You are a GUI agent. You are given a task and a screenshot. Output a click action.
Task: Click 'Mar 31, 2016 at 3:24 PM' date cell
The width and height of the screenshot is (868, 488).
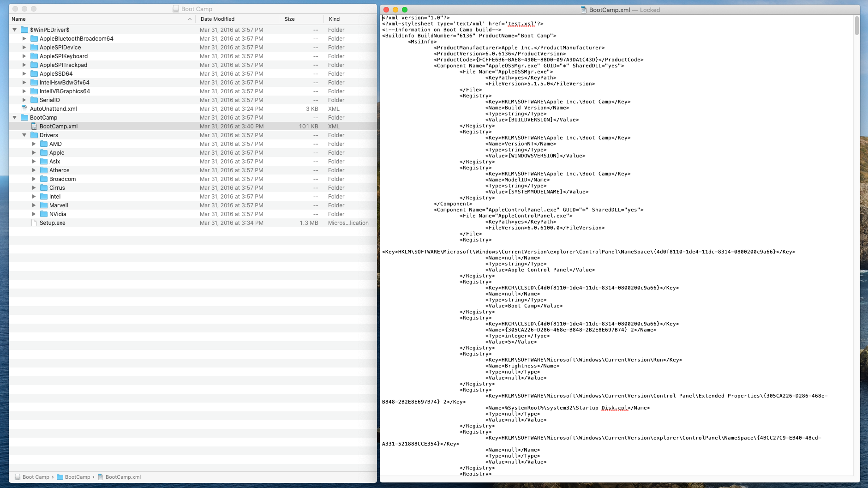tap(232, 109)
